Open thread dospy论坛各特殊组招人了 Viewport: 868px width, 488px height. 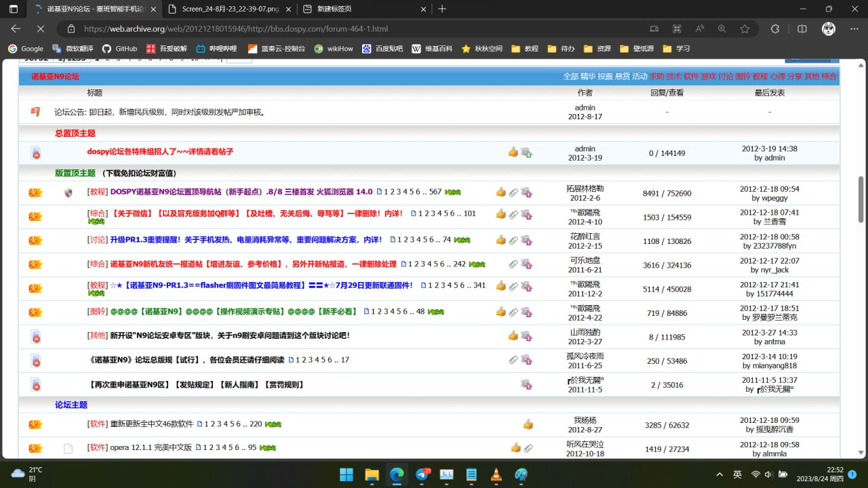point(160,152)
